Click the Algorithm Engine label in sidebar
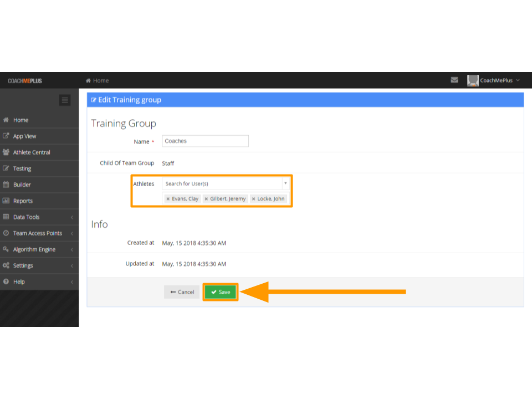Viewport: 532px width, 399px height. (x=34, y=249)
